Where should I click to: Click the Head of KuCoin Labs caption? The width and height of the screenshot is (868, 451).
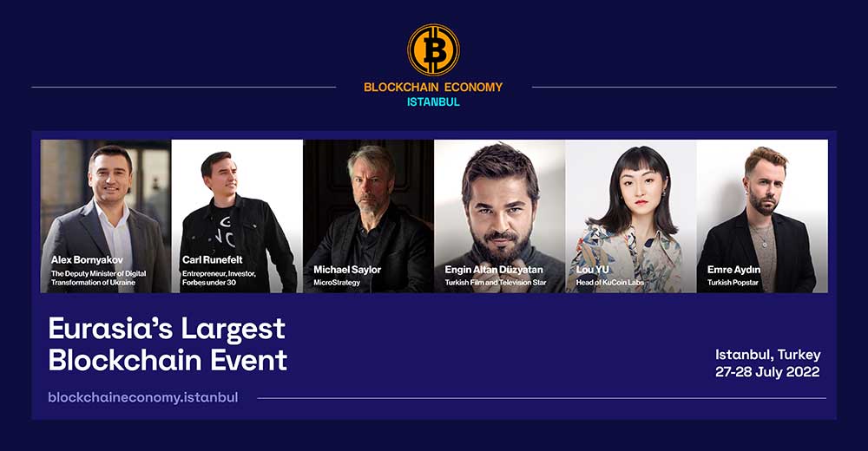(610, 282)
